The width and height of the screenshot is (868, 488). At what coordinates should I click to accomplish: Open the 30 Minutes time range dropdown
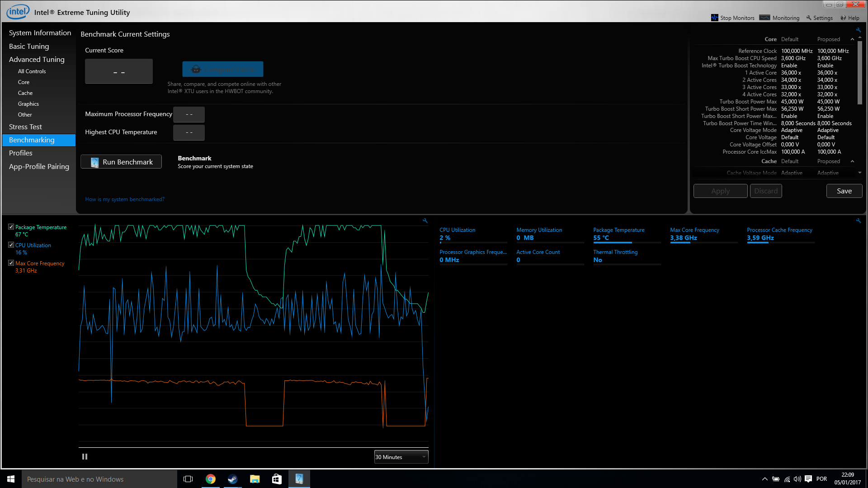(401, 457)
